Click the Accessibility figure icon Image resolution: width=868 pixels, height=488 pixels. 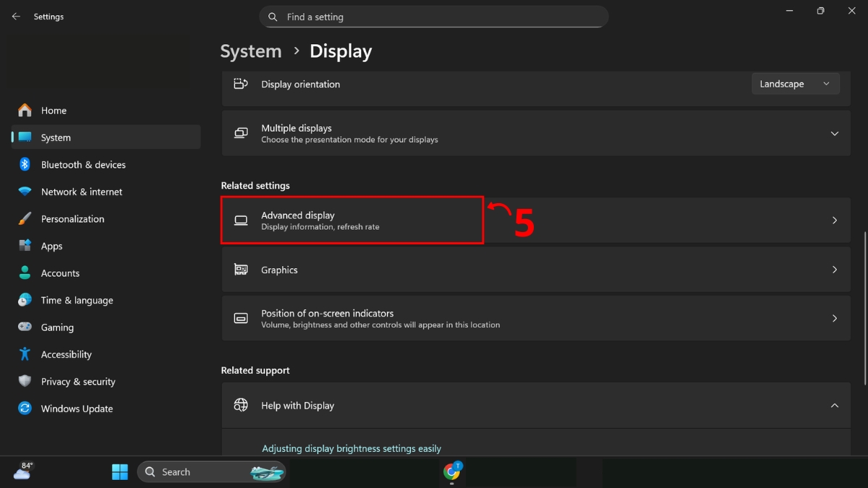coord(25,354)
